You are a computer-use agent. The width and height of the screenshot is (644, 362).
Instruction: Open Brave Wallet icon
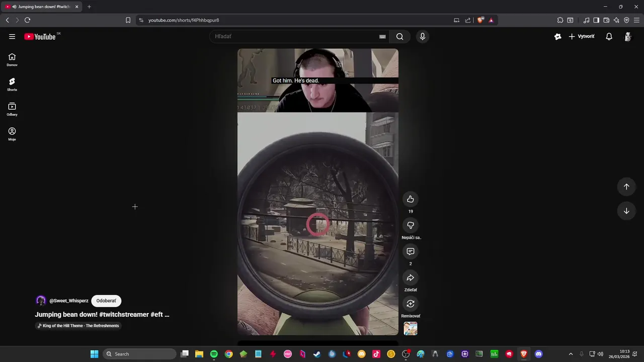click(x=606, y=20)
